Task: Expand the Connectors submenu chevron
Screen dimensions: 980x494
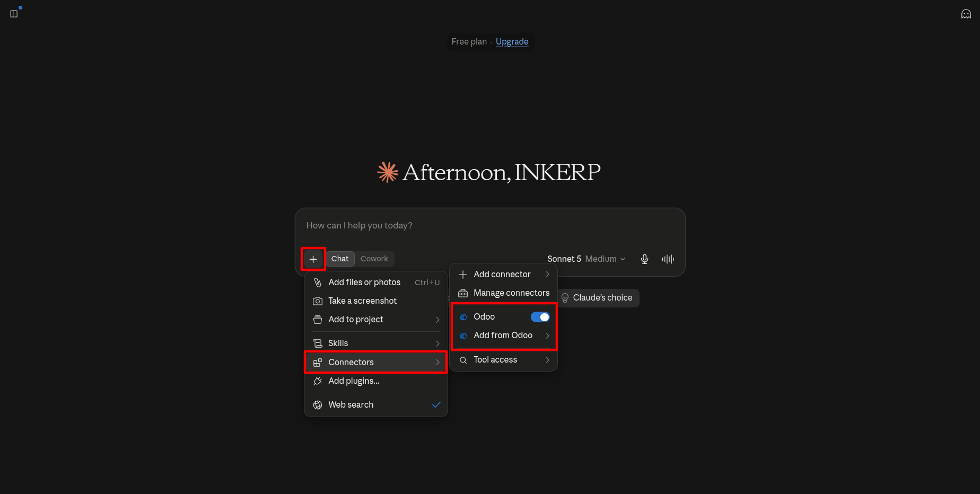Action: coord(437,363)
